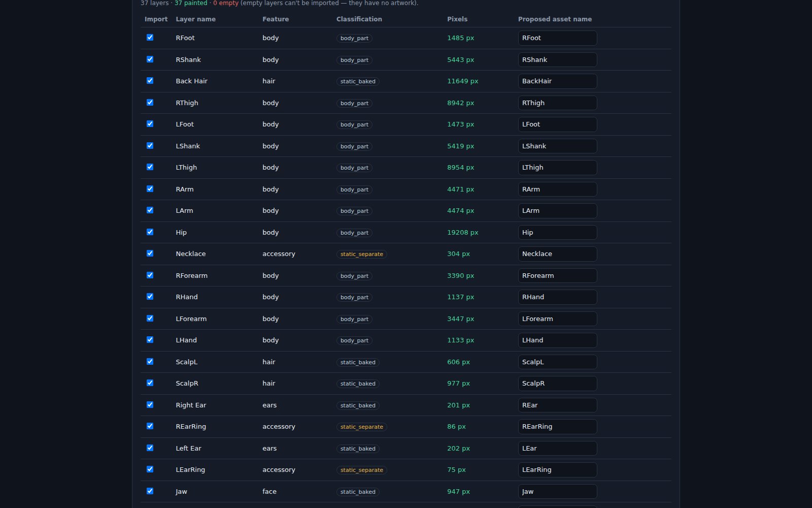Click the Pixels column header
812x508 pixels.
pos(457,19)
